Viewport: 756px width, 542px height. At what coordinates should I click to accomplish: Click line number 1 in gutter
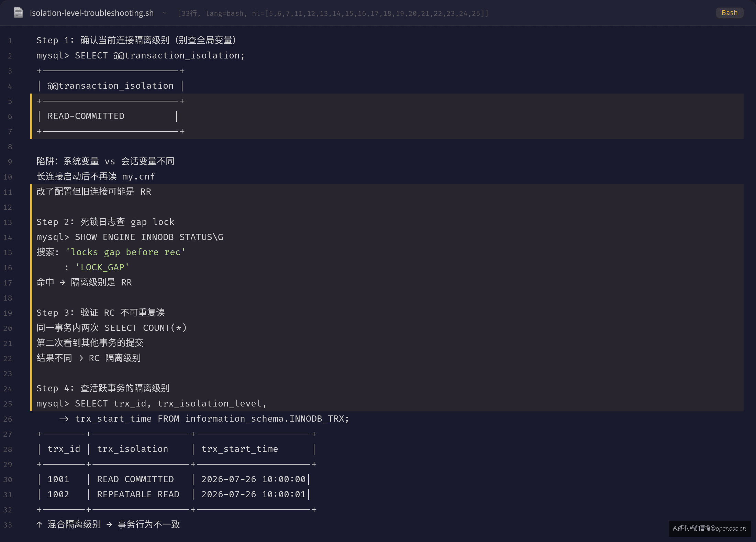(10, 41)
